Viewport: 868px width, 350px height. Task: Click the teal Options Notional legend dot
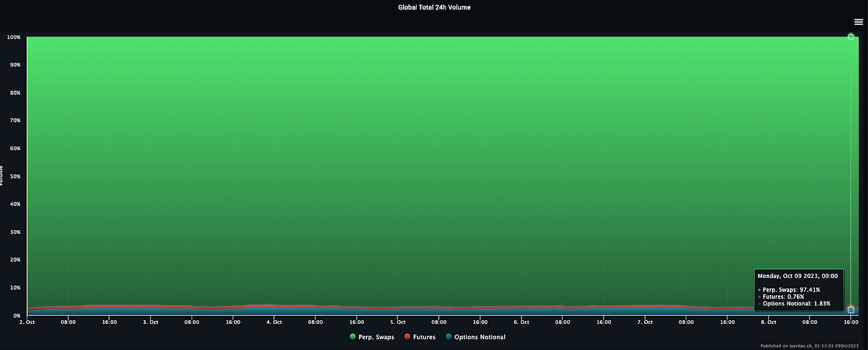[x=449, y=337]
